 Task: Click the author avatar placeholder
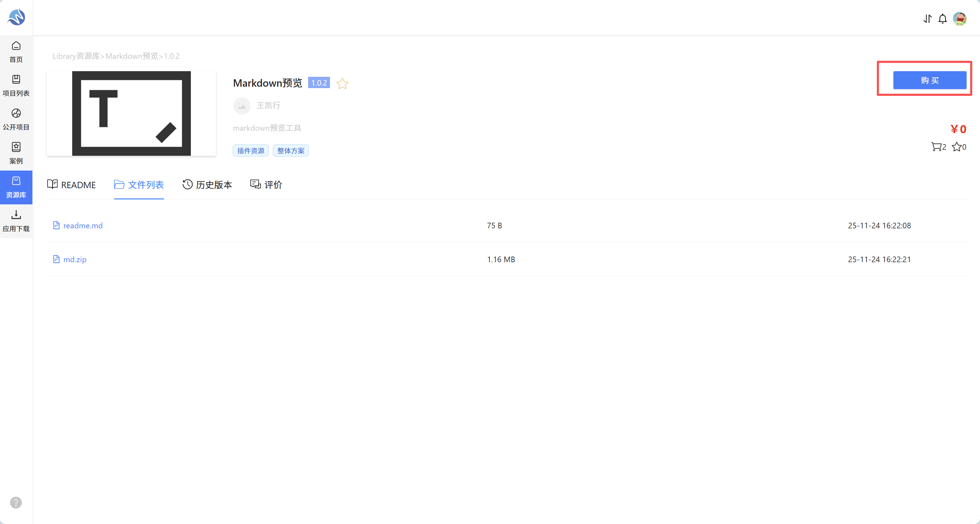point(242,105)
